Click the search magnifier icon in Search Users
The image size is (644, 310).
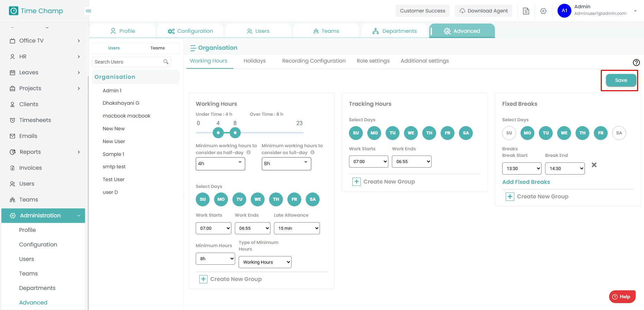166,62
